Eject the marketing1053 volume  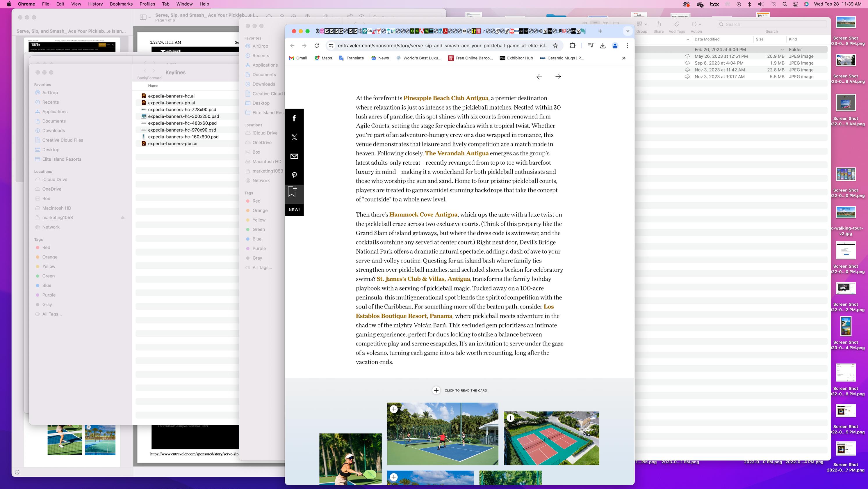pyautogui.click(x=123, y=217)
